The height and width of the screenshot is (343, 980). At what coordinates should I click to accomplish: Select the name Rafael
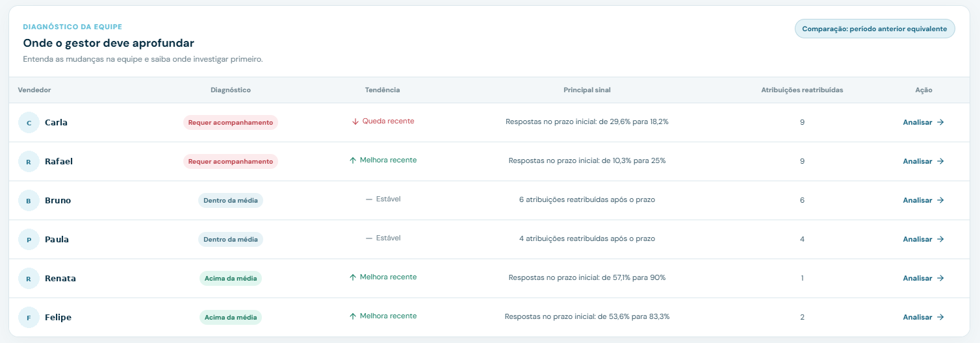pos(58,162)
